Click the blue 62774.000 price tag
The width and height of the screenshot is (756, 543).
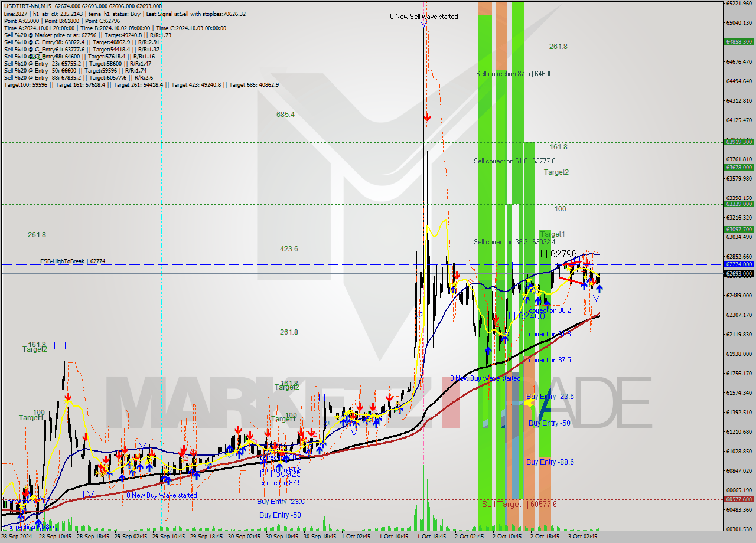[738, 264]
